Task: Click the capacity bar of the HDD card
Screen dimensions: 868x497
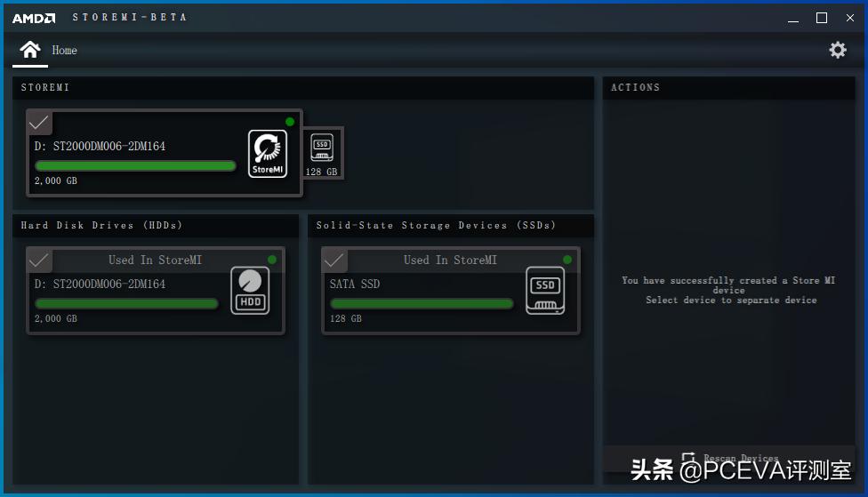Action: [126, 303]
